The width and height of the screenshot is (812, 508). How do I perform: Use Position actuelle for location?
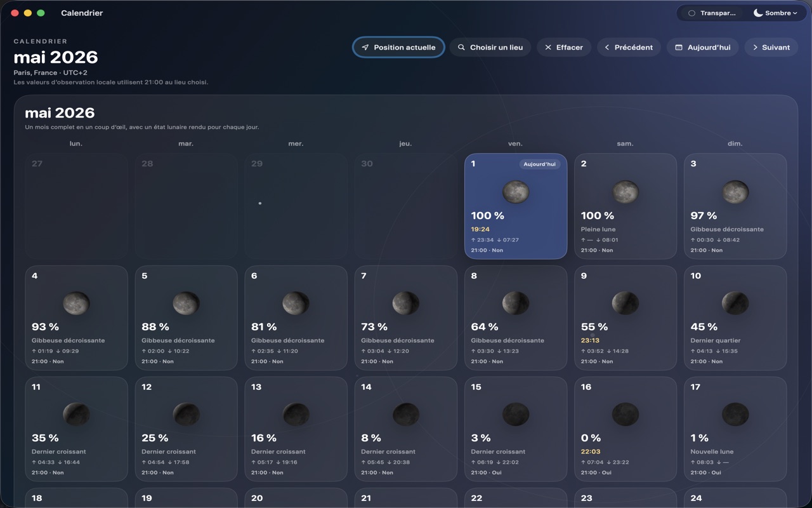tap(398, 48)
